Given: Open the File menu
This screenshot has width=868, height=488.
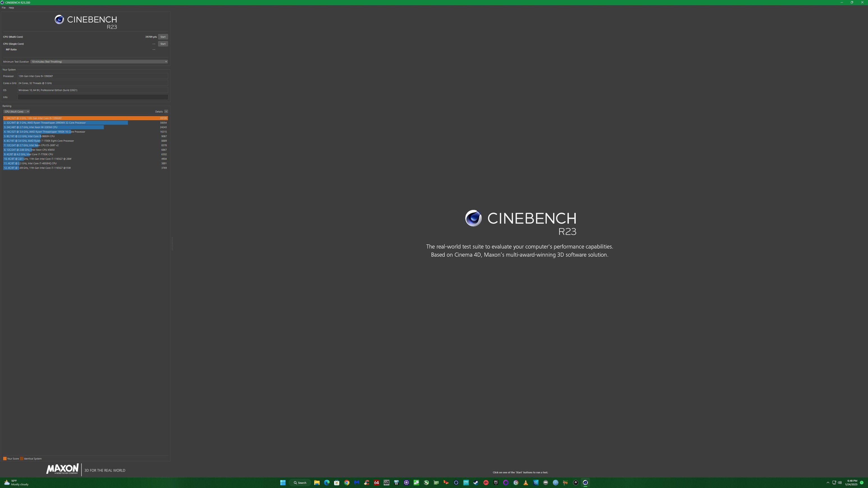Looking at the screenshot, I should 4,8.
